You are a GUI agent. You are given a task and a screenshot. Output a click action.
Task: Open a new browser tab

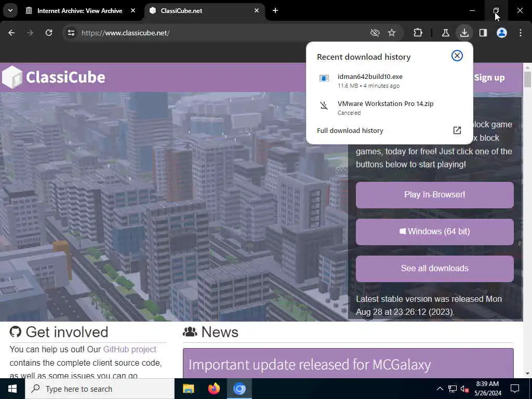coord(275,11)
